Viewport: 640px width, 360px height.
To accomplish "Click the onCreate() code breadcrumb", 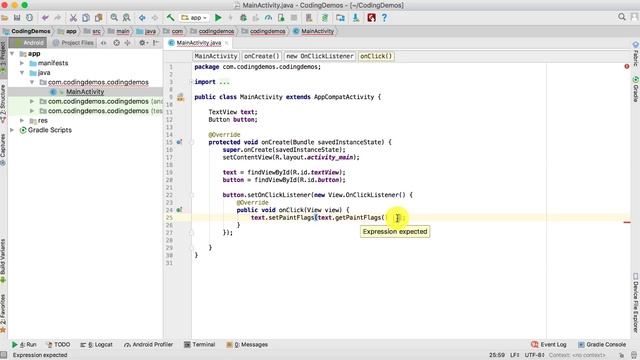I will tap(262, 56).
